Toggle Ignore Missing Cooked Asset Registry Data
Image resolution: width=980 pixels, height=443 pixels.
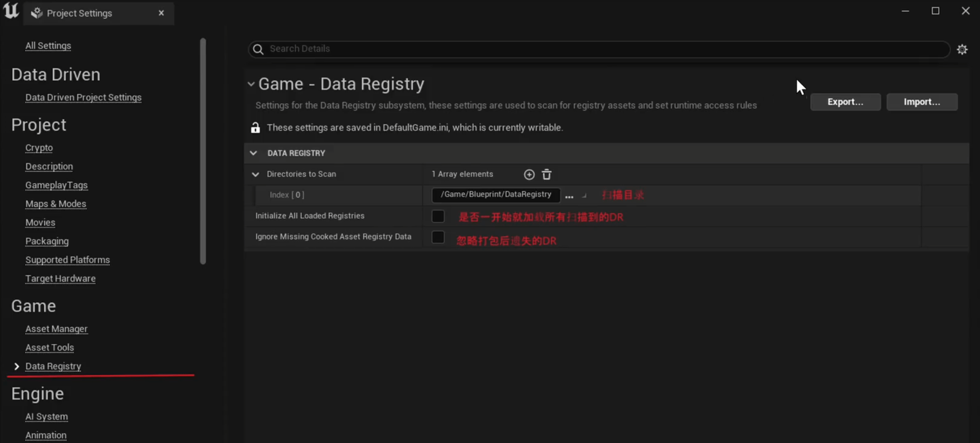[x=438, y=237]
